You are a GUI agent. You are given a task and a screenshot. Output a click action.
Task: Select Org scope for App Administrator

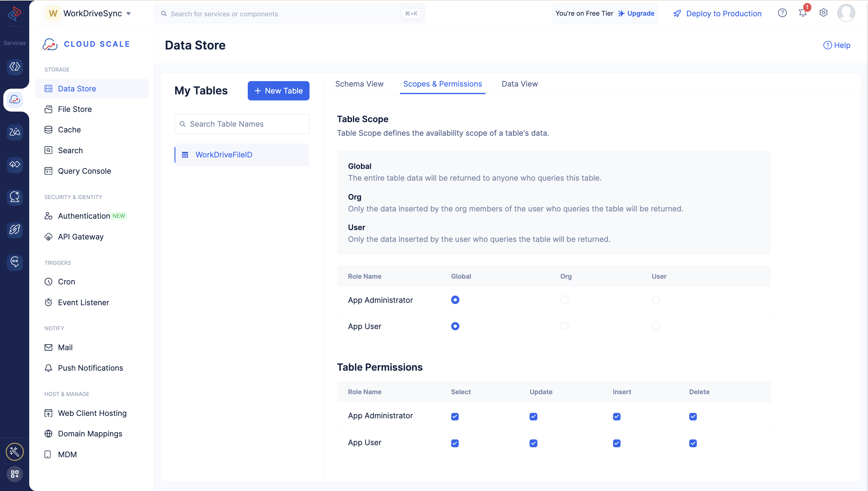[564, 300]
